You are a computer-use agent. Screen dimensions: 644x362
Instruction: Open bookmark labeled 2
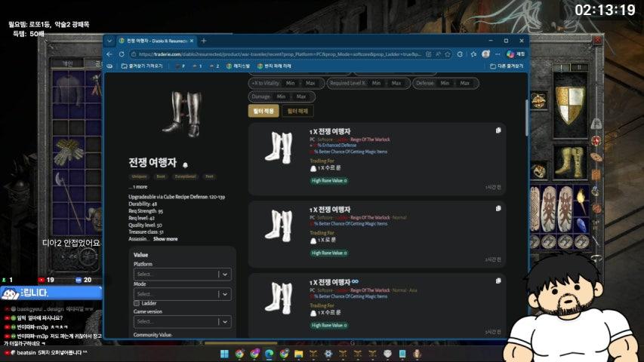(214, 66)
